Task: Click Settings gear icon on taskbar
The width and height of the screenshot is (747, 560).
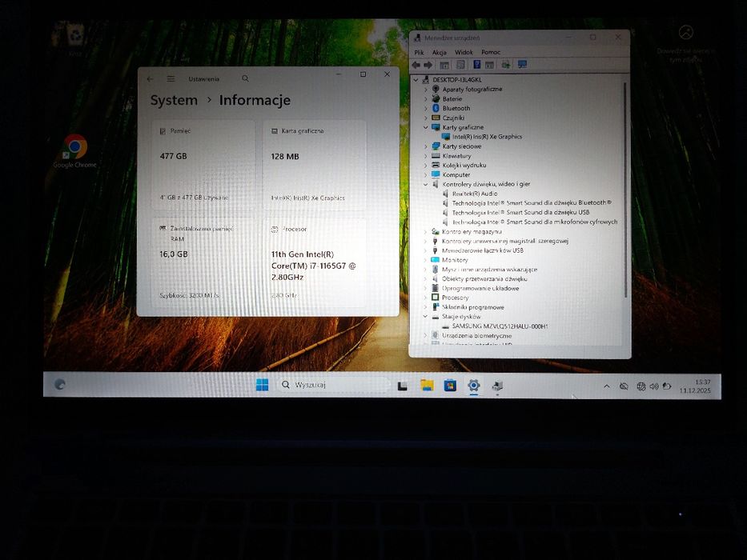Action: point(473,386)
